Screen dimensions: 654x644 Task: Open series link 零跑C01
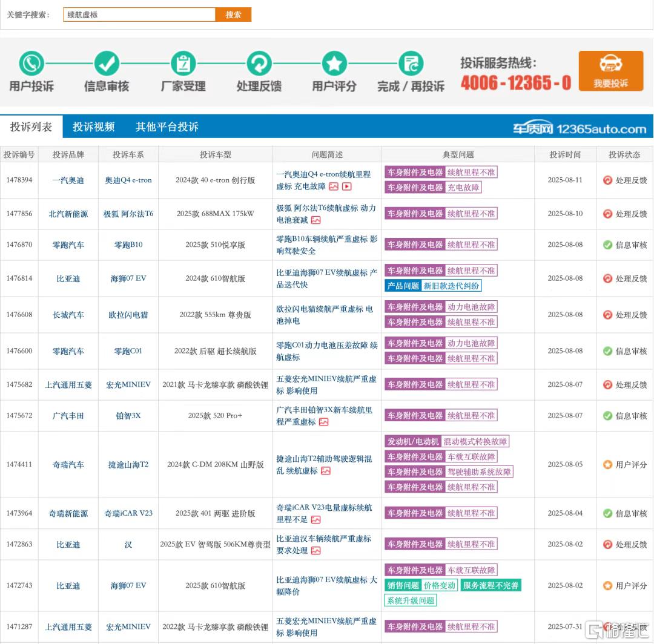click(x=128, y=351)
